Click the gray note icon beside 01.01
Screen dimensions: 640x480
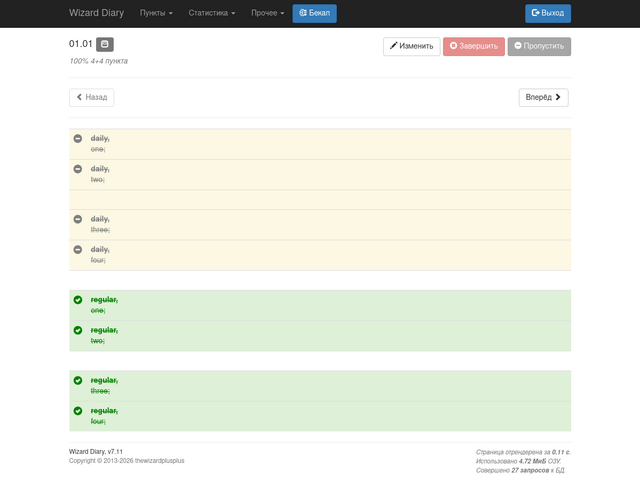coord(105,44)
